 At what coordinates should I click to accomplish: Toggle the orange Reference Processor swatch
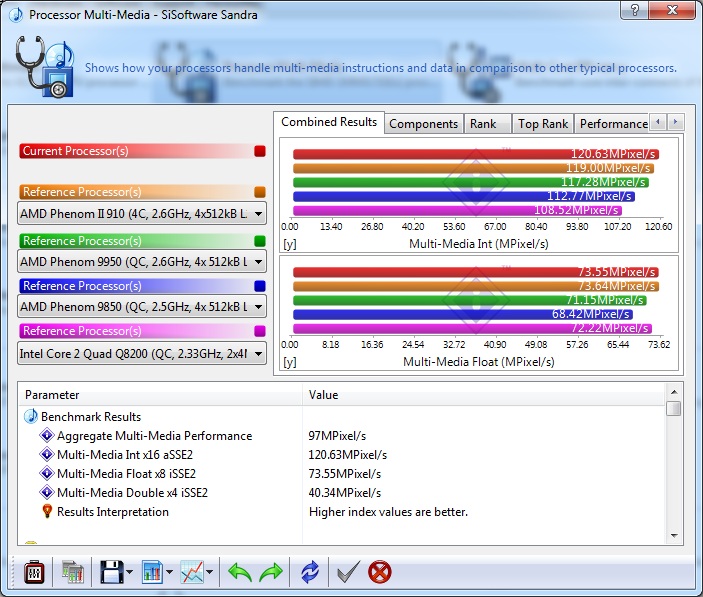click(260, 192)
